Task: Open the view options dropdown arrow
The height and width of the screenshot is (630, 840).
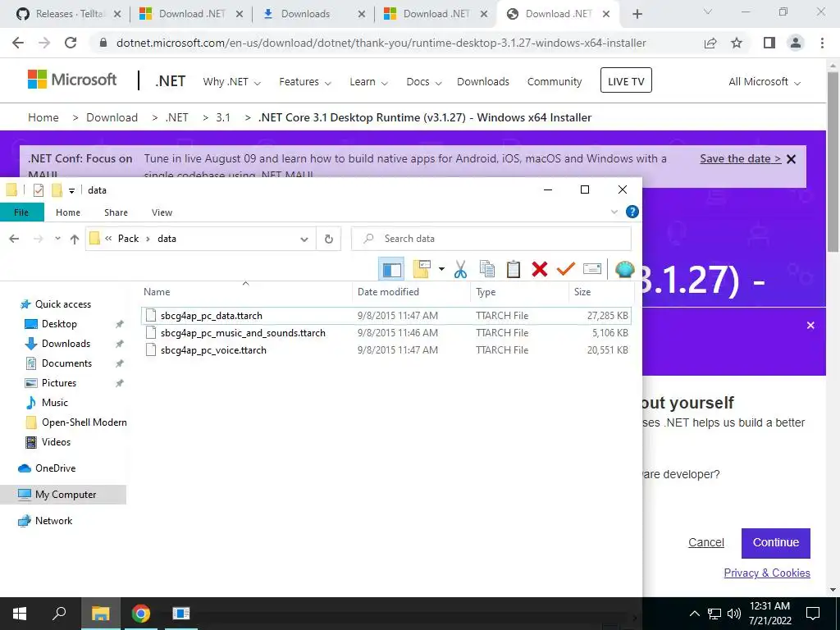Action: coord(441,269)
